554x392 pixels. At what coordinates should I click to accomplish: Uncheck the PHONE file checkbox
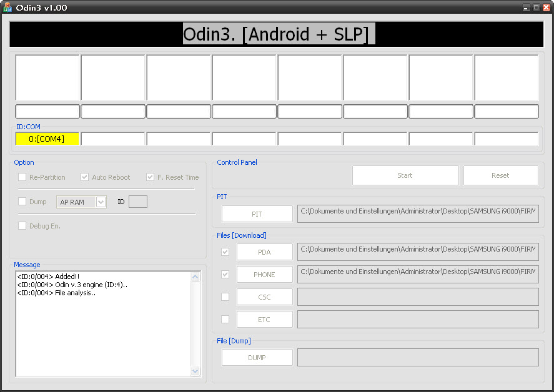(x=225, y=274)
